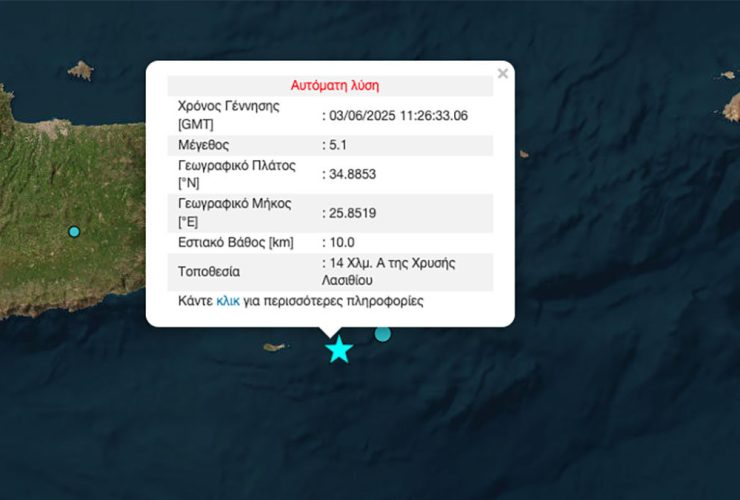The height and width of the screenshot is (500, 740).
Task: Click the small island left of the star
Action: [x=275, y=347]
